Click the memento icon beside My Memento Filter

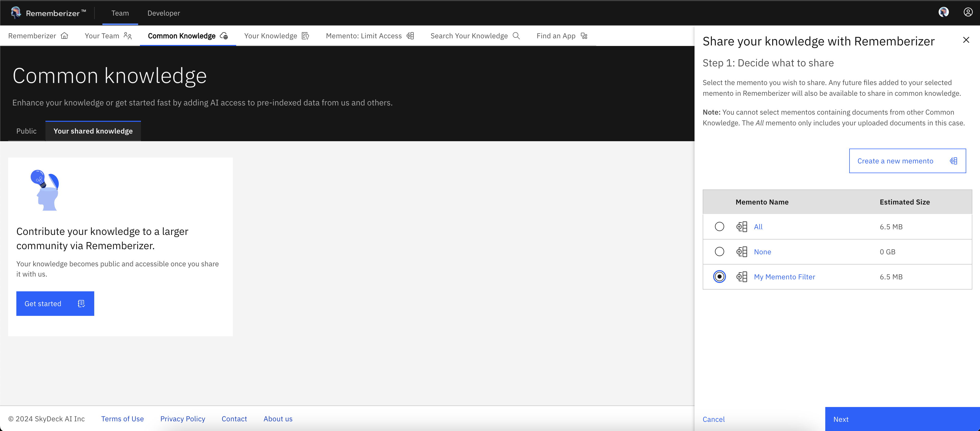(742, 277)
